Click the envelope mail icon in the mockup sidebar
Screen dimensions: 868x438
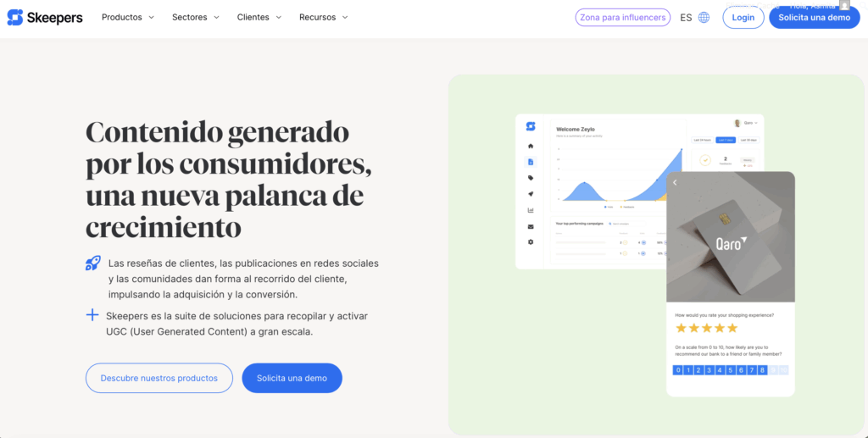[x=531, y=226]
